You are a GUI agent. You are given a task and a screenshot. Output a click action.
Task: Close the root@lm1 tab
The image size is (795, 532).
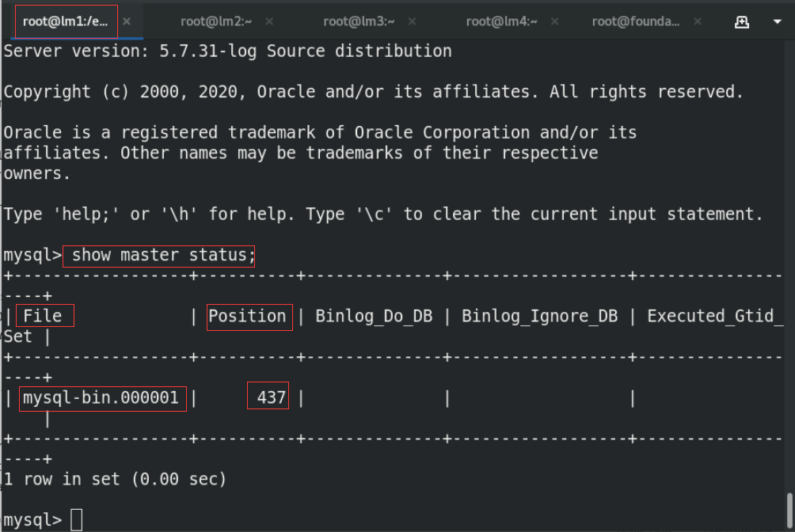coord(127,21)
